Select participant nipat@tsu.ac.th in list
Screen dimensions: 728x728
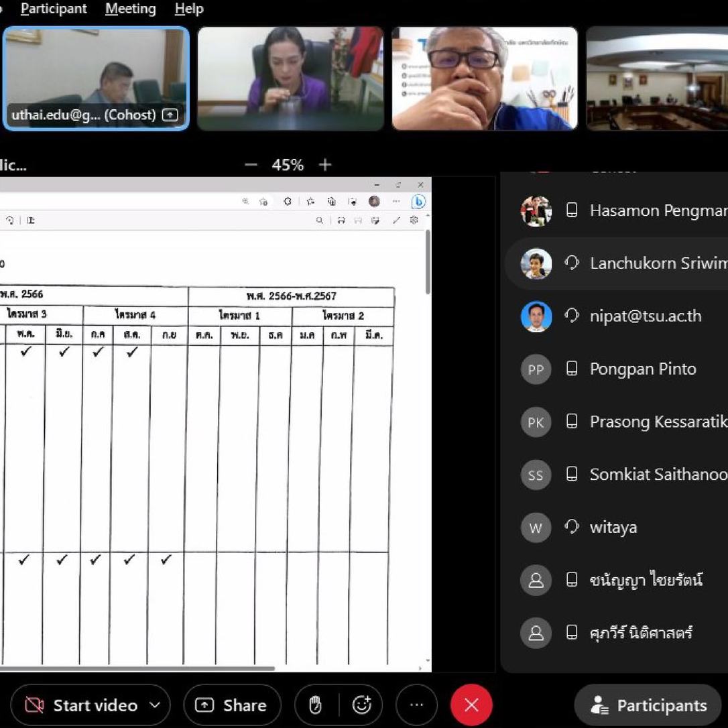(617, 316)
